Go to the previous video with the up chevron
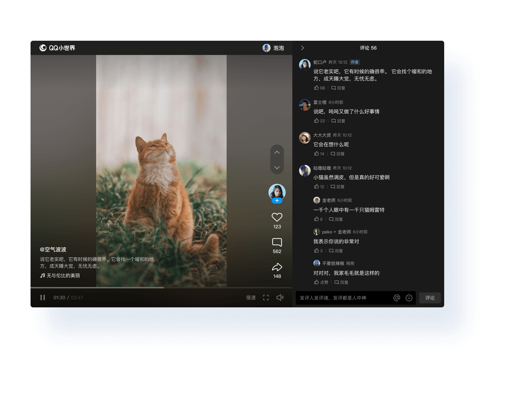This screenshot has width=518, height=420. 277,152
